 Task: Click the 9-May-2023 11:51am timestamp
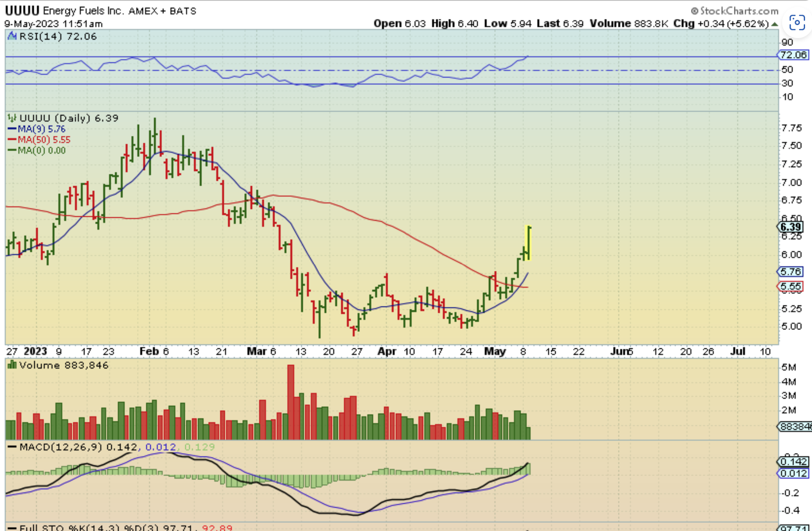(54, 24)
